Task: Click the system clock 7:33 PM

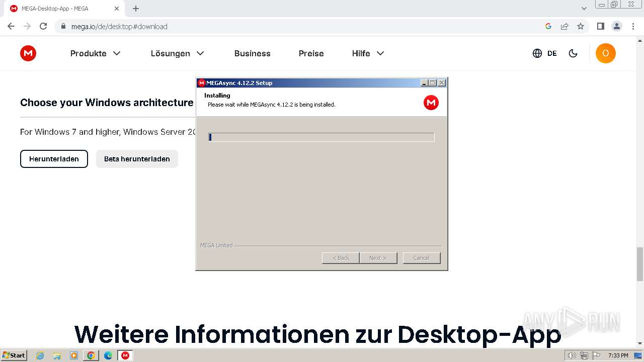Action: [x=618, y=355]
